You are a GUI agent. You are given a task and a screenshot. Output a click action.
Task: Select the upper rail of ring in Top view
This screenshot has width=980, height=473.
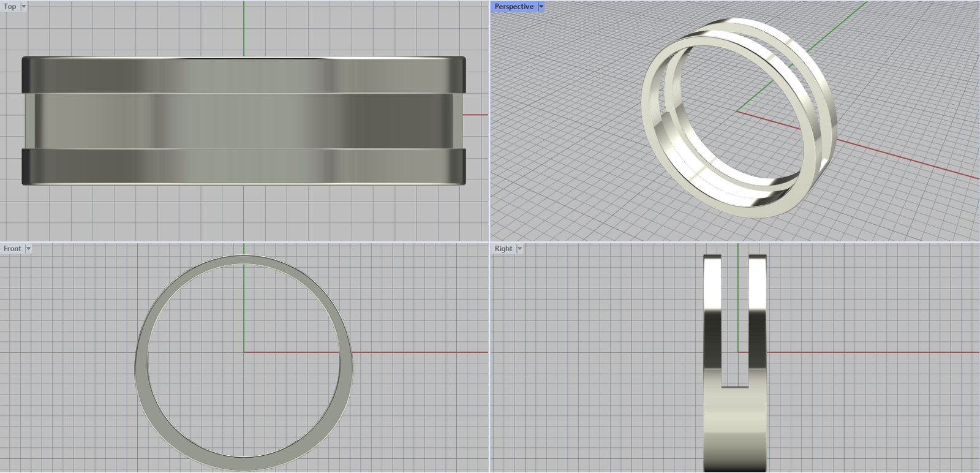[x=244, y=75]
